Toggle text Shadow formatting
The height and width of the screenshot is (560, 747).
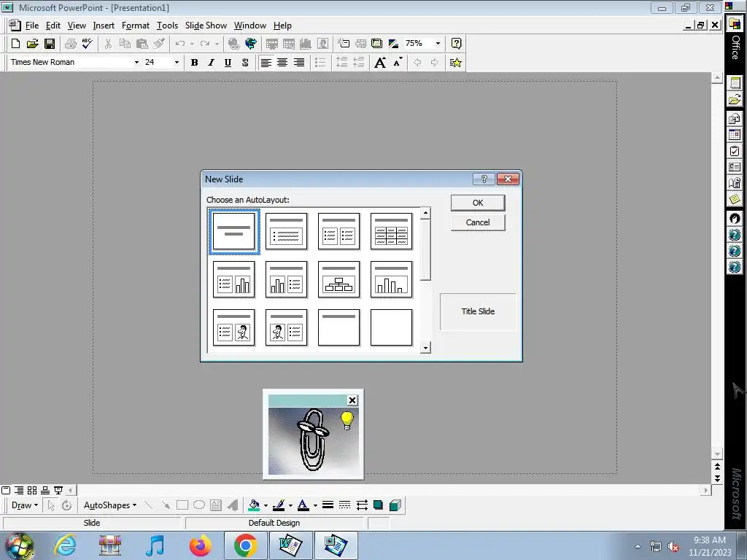(x=245, y=63)
